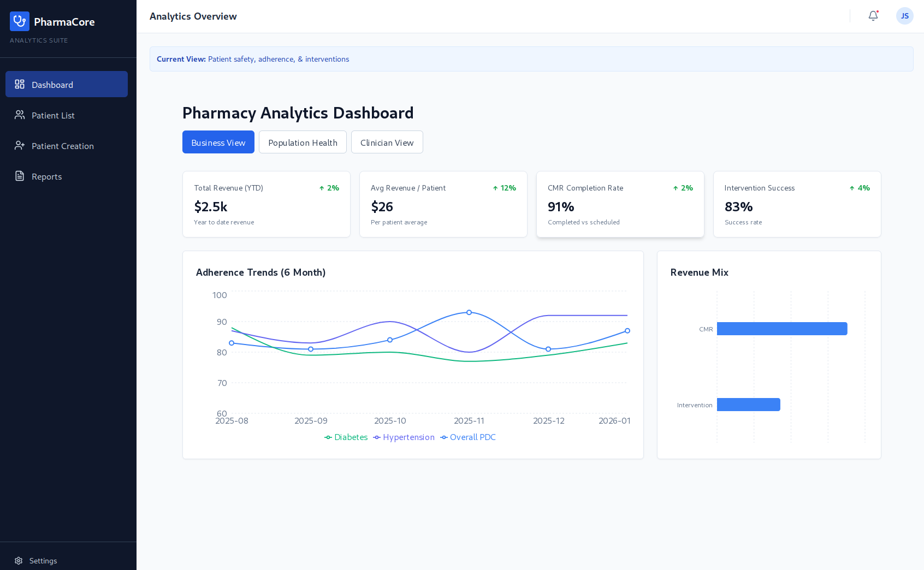Viewport: 924px width, 570px height.
Task: Switch to the Population Health view
Action: coord(303,142)
